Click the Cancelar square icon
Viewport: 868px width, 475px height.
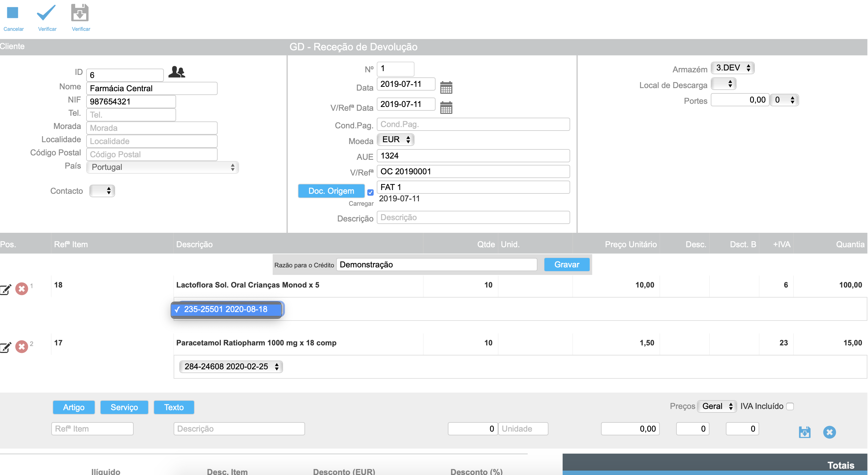13,13
